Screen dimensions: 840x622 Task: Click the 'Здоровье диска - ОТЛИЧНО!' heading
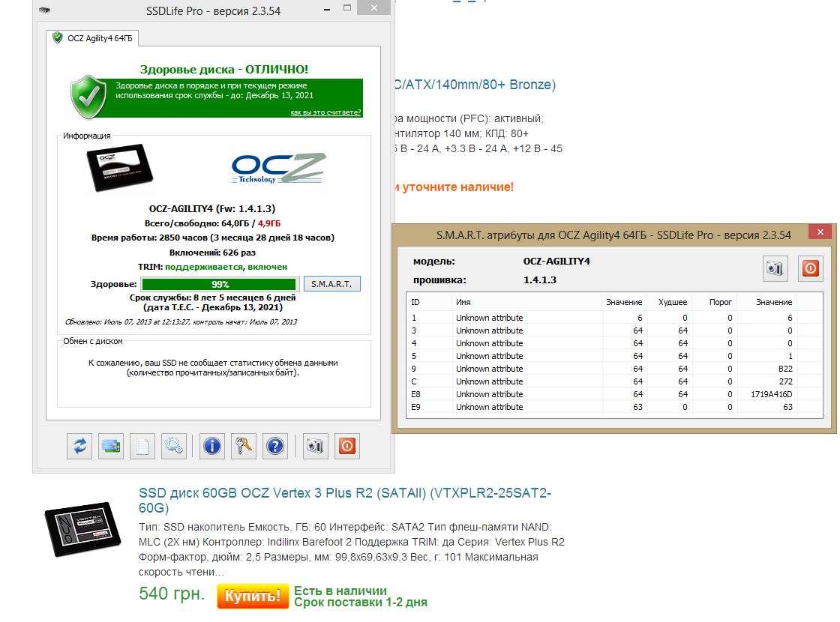[224, 70]
